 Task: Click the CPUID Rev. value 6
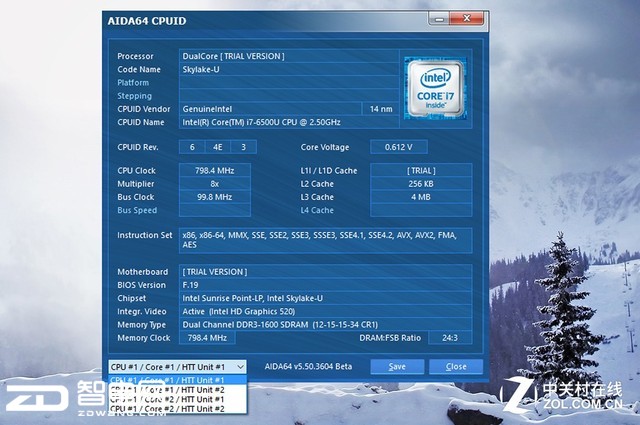tap(192, 147)
